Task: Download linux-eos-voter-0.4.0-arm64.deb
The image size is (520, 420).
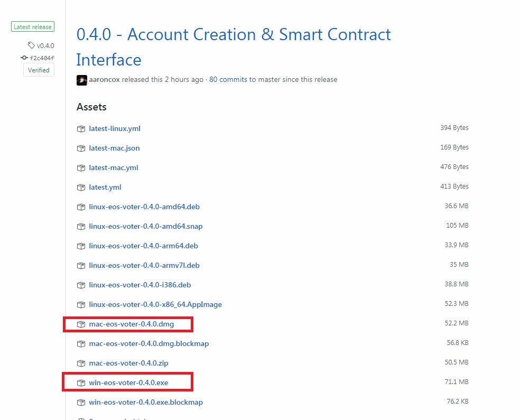Action: click(x=143, y=246)
